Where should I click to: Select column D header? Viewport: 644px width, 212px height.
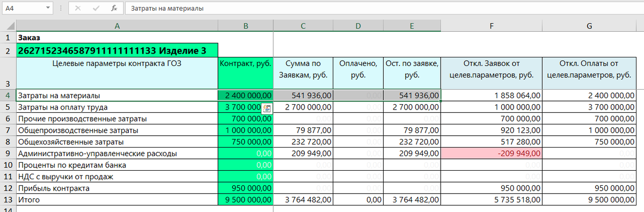click(x=358, y=26)
